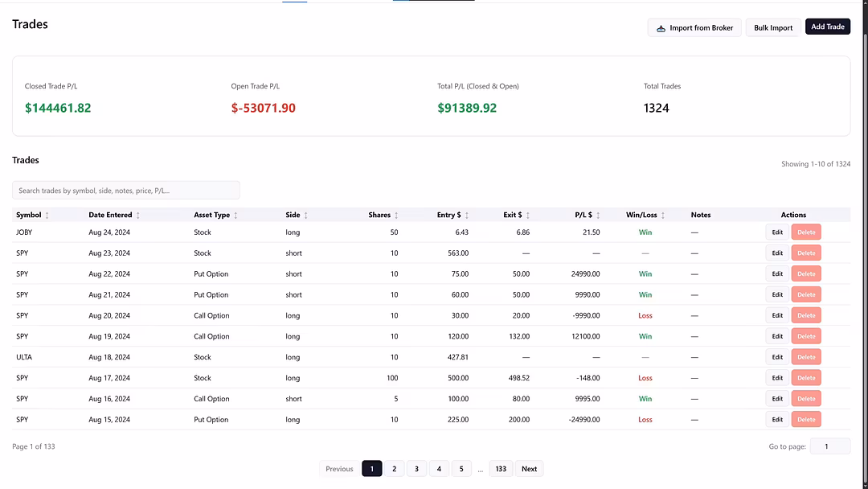
Task: Sort by Win/Loss sort icon
Action: [663, 216]
